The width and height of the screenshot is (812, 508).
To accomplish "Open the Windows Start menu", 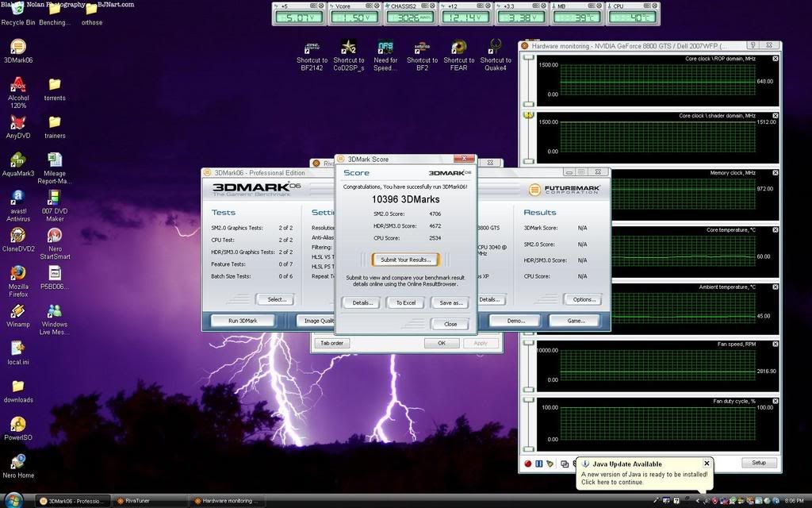I will point(14,501).
